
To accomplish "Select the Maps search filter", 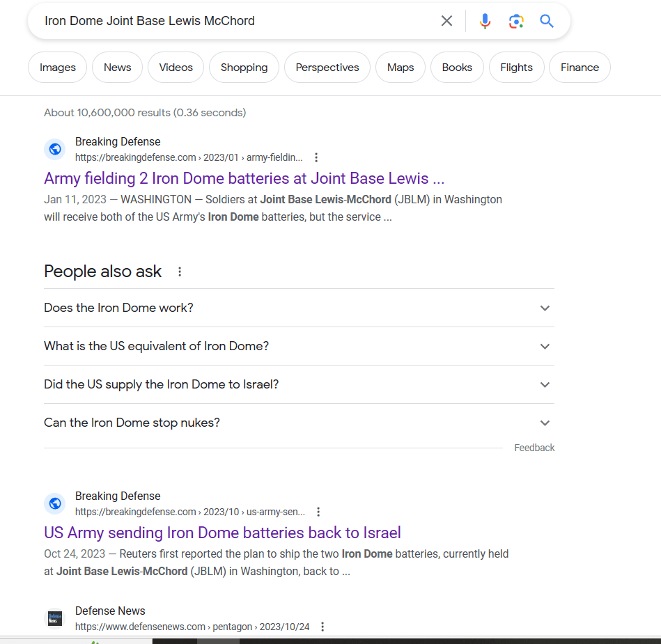I will (401, 68).
